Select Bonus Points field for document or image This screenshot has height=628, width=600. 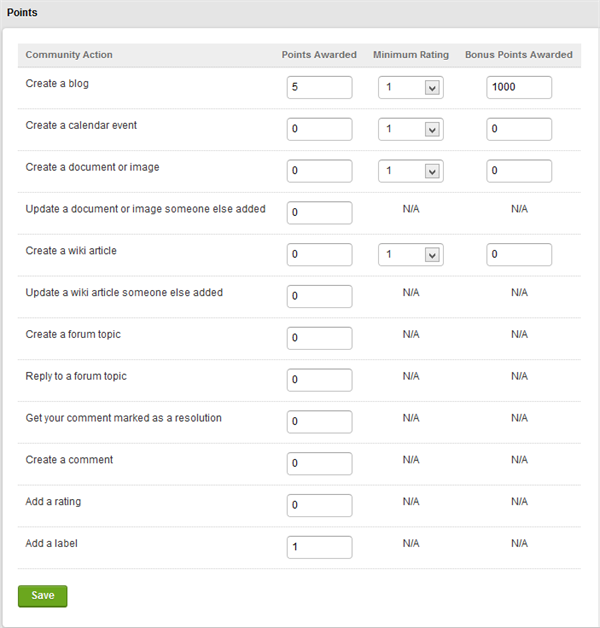[x=519, y=171]
